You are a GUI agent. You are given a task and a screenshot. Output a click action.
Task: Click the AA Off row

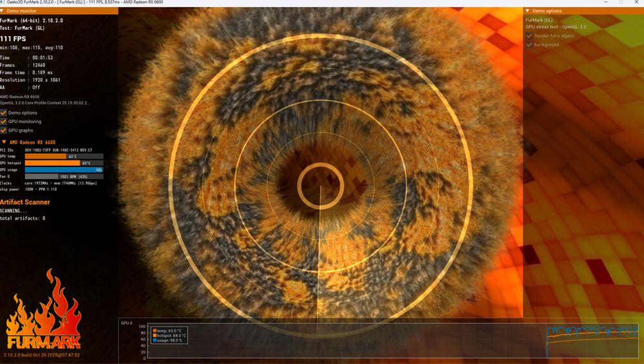(x=20, y=88)
